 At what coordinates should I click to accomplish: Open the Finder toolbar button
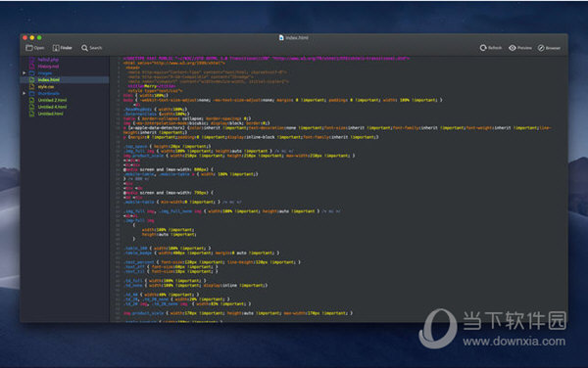tap(63, 48)
